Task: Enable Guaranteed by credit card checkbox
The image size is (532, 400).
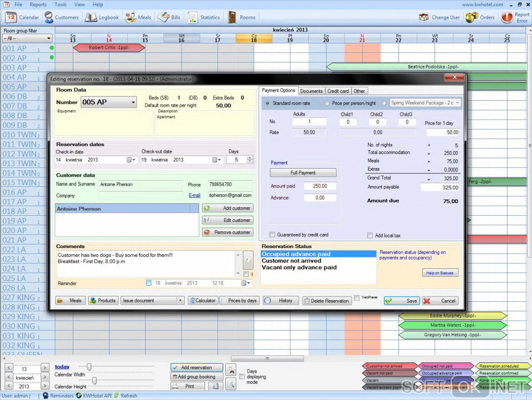Action: click(x=272, y=235)
